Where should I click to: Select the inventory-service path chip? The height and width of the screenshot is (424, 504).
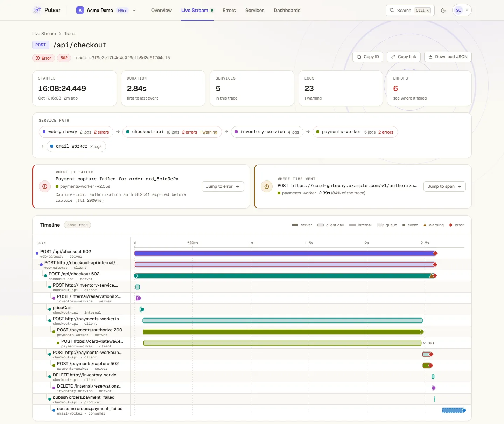[267, 132]
